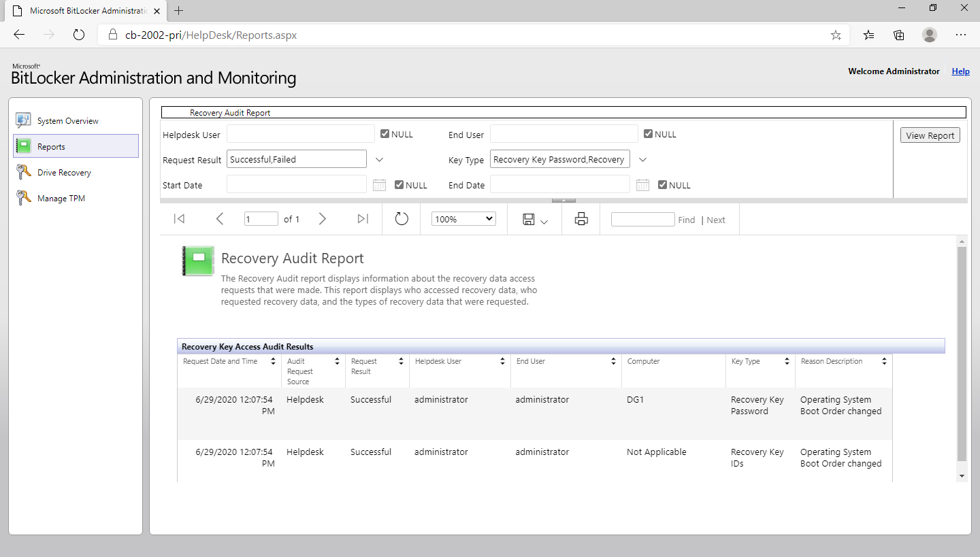The height and width of the screenshot is (557, 980).
Task: Open Manage TPM in sidebar
Action: (61, 199)
